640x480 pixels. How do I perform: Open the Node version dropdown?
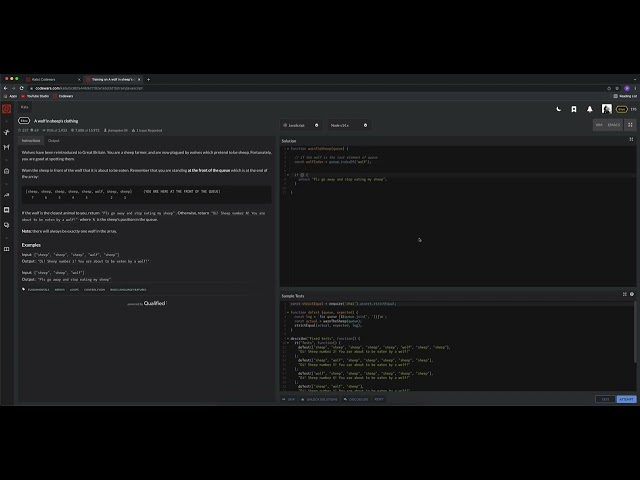click(x=349, y=125)
